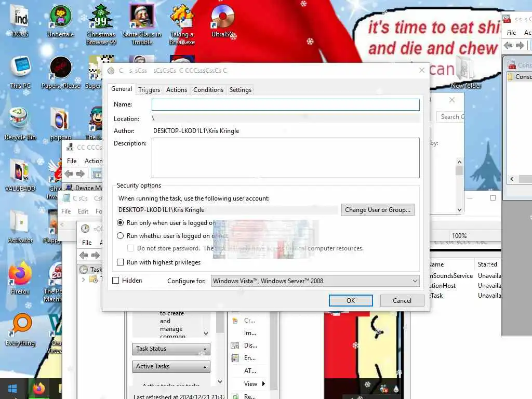Select Run whether user is logged on or not
The height and width of the screenshot is (399, 532).
(120, 236)
